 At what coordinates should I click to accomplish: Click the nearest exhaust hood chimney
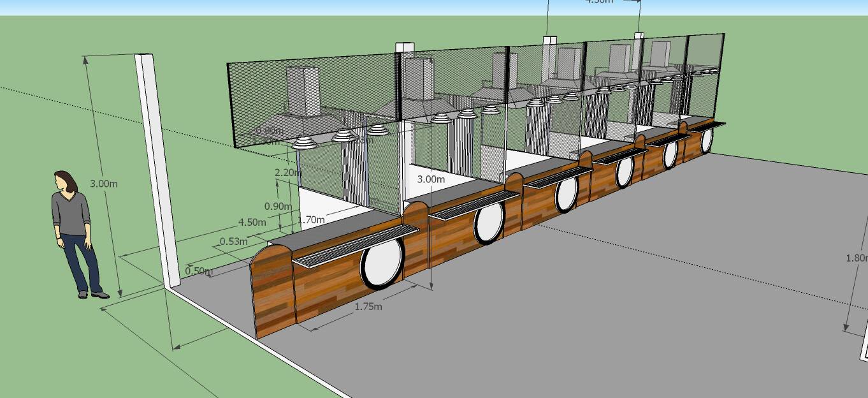pos(302,91)
